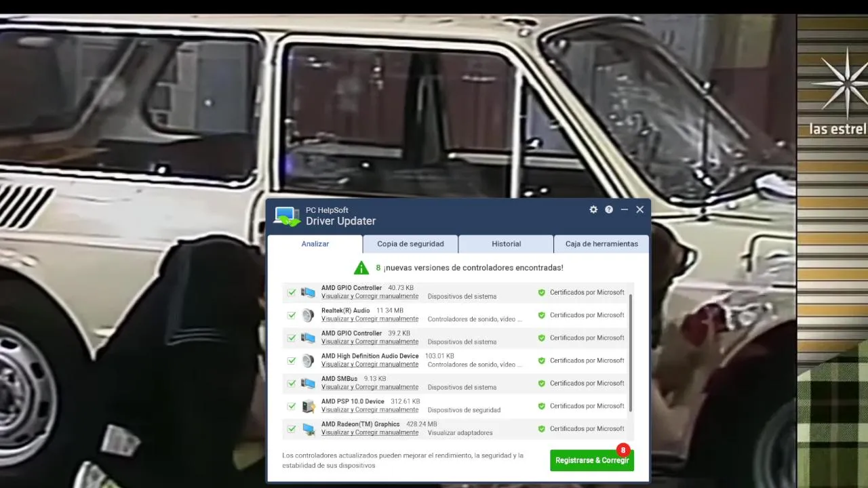Select the Analizar tab
868x488 pixels.
(315, 244)
